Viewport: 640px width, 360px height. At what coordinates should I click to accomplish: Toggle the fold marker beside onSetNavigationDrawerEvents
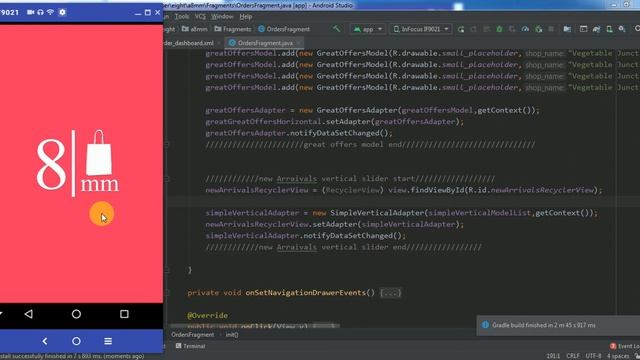click(167, 293)
